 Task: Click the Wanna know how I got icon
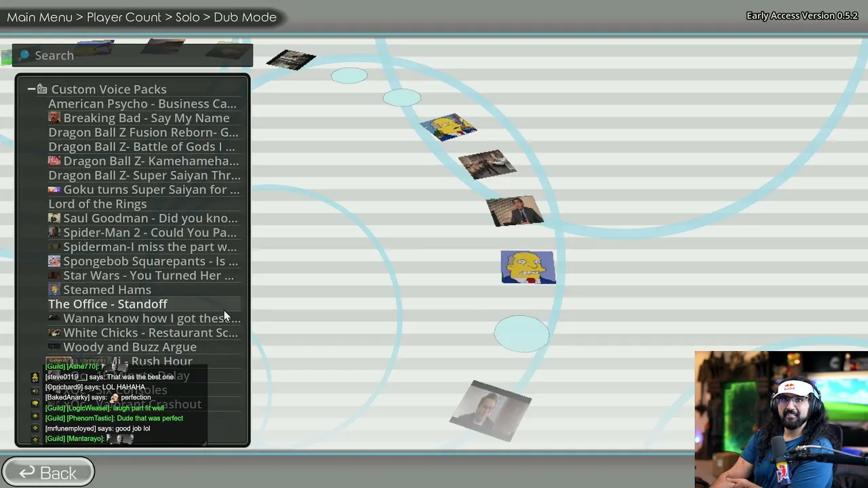click(x=54, y=318)
